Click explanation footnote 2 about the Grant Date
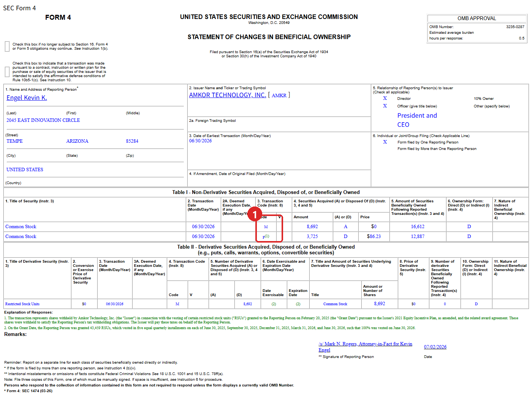The height and width of the screenshot is (402, 532). pyautogui.click(x=210, y=328)
